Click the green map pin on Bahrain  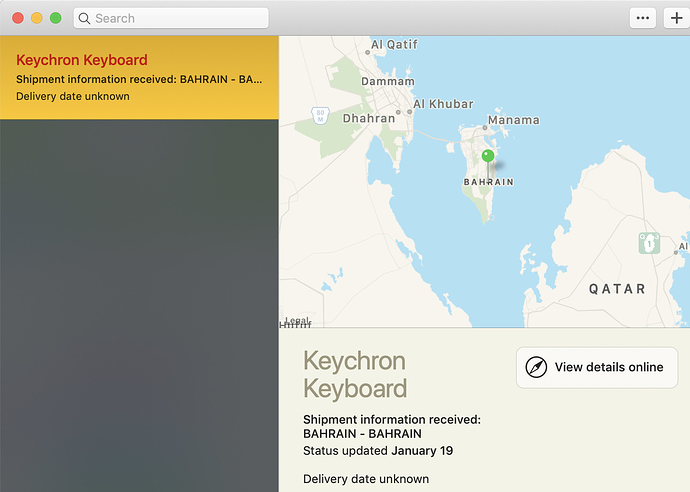(488, 156)
